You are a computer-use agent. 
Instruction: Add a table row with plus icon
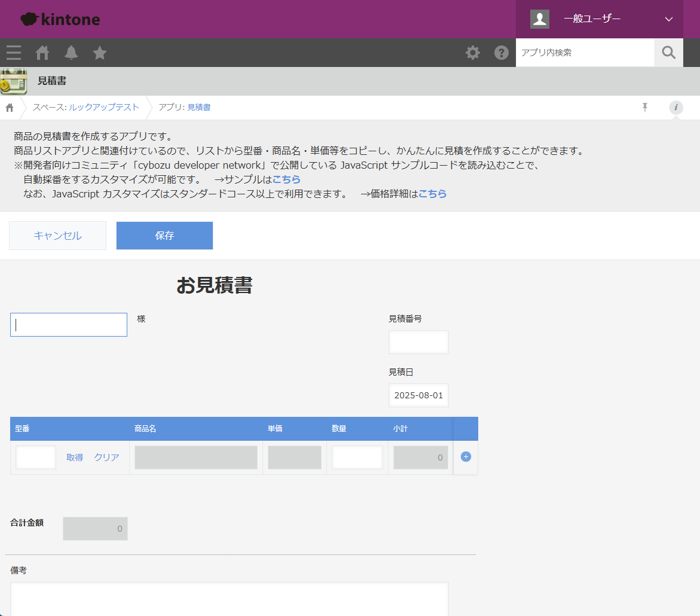click(466, 457)
